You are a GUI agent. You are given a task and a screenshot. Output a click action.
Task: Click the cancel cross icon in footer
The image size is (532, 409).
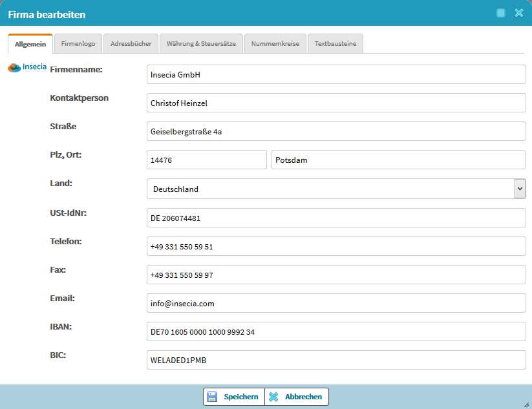tap(273, 397)
